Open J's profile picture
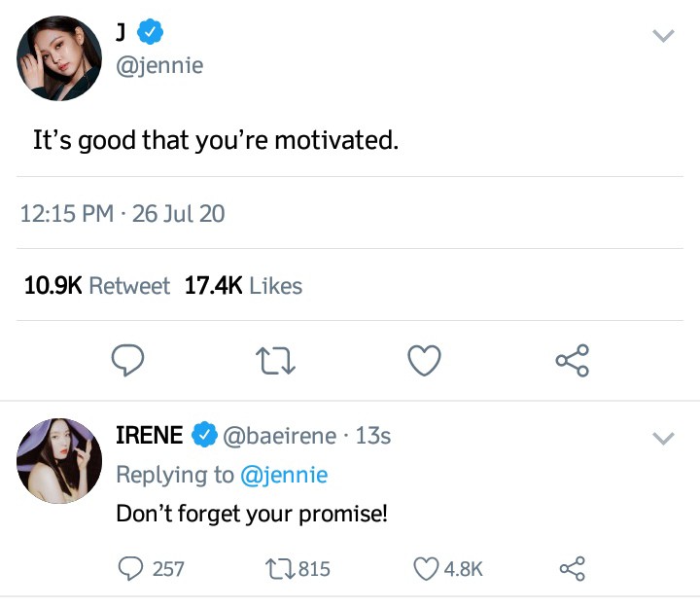Viewport: 700px width, 607px height. (x=59, y=58)
